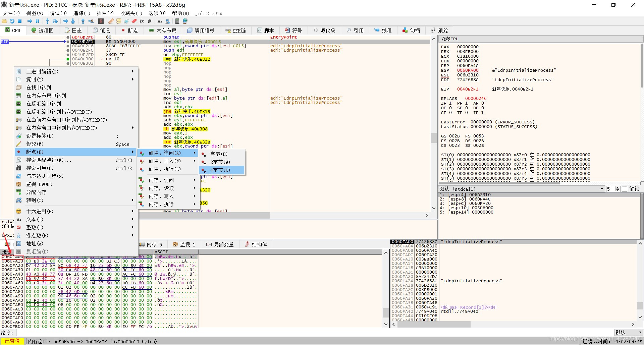The width and height of the screenshot is (644, 345).
Task: Click the fx functions toolbar icon
Action: 142,21
